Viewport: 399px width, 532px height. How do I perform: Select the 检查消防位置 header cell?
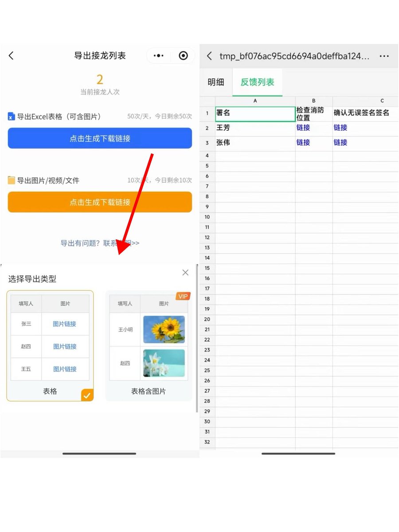point(314,113)
